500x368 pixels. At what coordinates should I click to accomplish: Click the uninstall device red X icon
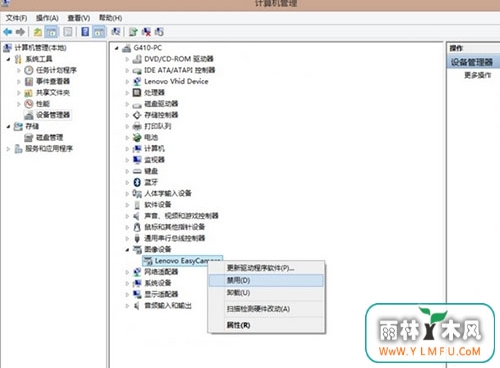(x=146, y=32)
